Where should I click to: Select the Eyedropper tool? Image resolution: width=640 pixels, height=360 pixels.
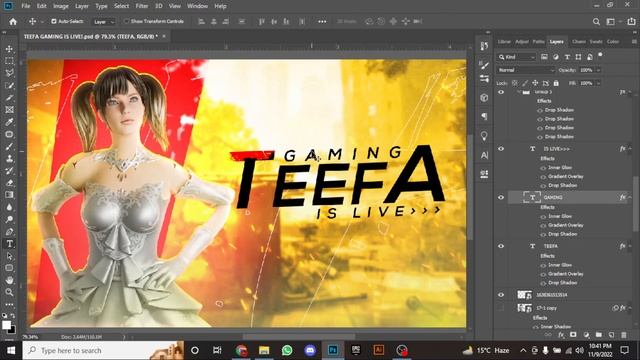(x=9, y=122)
